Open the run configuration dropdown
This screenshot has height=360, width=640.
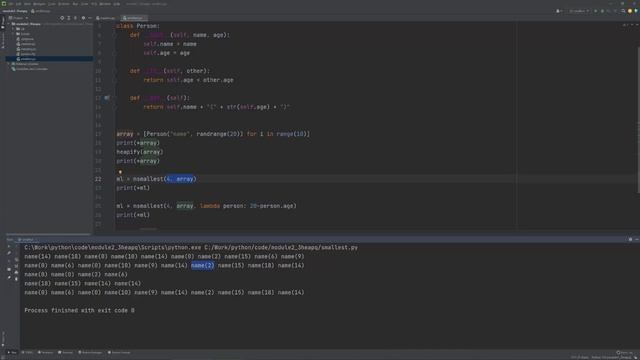click(x=580, y=11)
